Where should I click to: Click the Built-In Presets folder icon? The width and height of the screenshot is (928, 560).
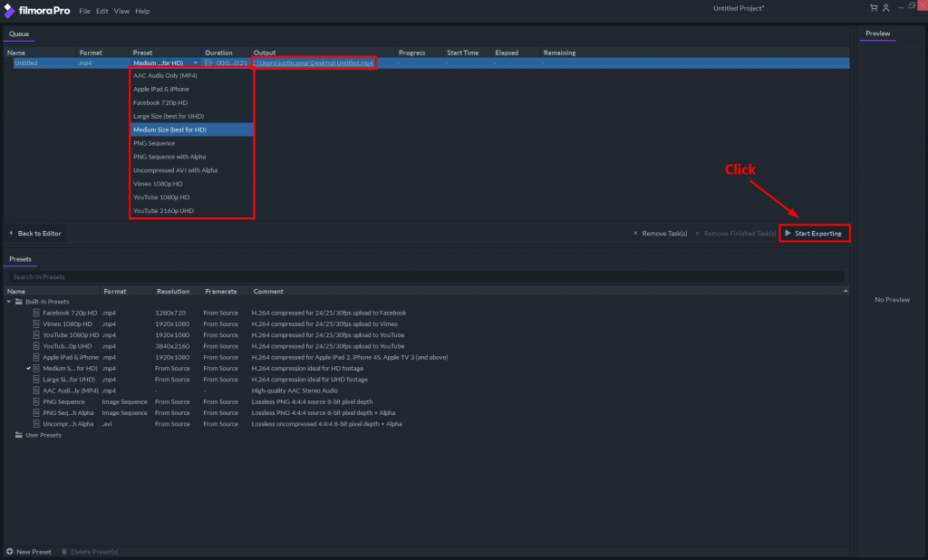[x=19, y=302]
